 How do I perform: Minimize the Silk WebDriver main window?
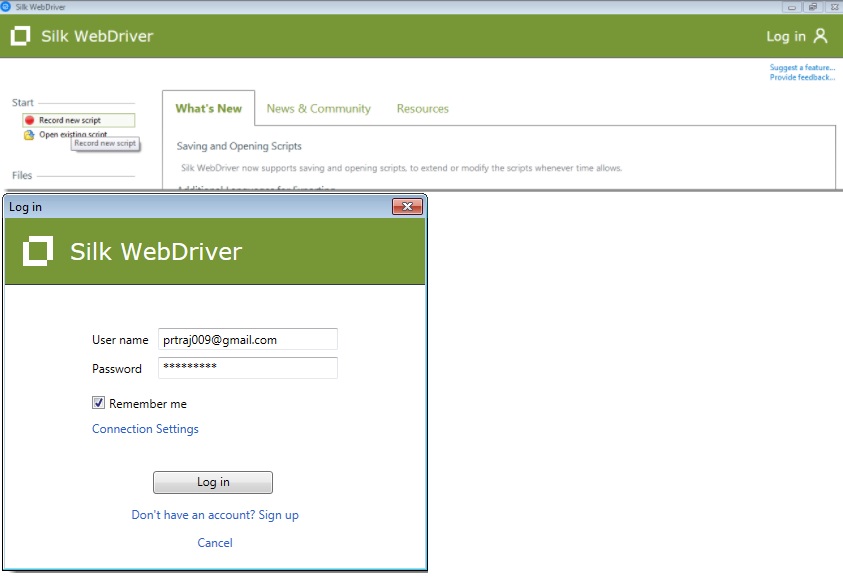791,7
